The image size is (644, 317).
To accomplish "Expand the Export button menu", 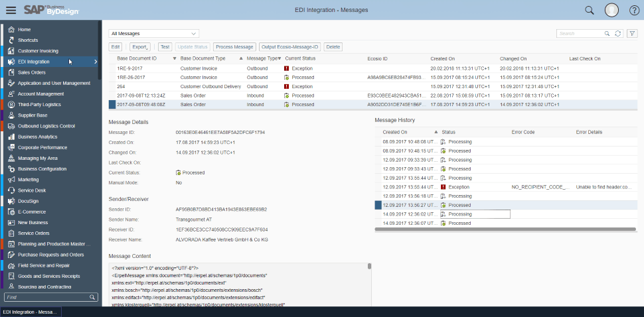I will pos(140,47).
